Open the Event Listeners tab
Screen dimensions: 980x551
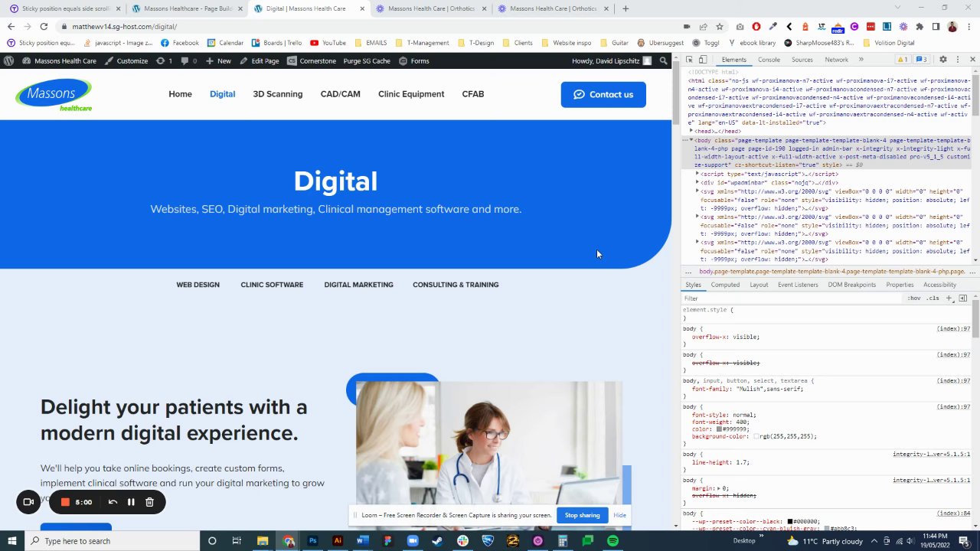[798, 285]
